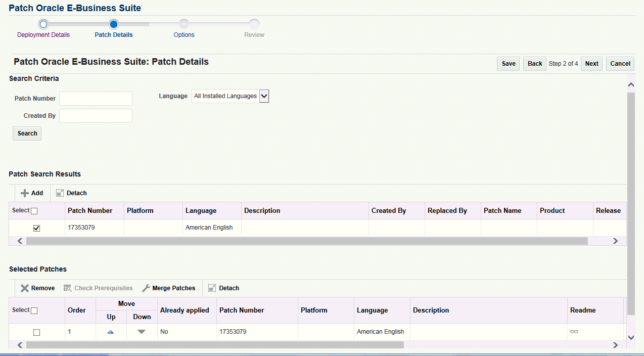Image resolution: width=644 pixels, height=356 pixels.
Task: Proceed with the Next button
Action: point(591,64)
